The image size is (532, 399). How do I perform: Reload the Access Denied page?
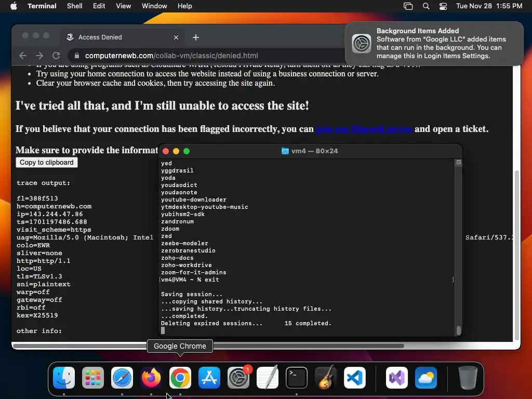[x=56, y=55]
